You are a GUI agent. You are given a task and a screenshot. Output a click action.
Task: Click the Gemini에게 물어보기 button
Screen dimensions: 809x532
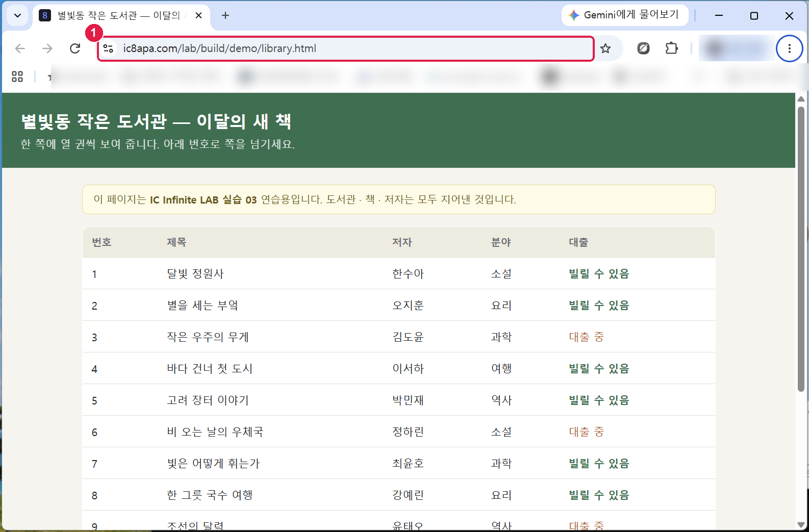625,15
